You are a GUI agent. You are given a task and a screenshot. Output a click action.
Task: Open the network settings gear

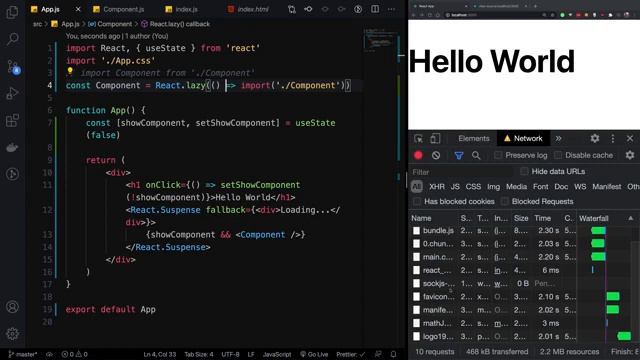tap(630, 155)
